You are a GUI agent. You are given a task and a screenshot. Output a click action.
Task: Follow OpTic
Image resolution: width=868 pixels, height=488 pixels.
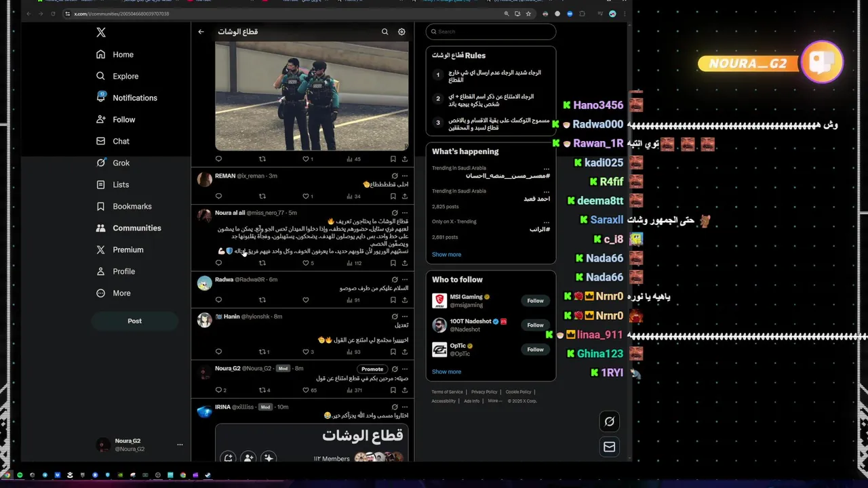[535, 349]
